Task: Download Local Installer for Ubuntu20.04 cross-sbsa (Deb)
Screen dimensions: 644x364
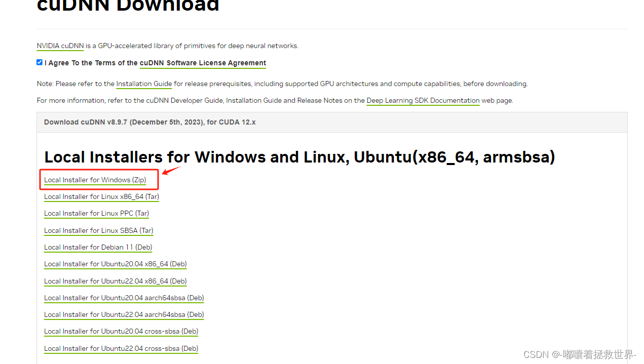Action: coord(121,331)
